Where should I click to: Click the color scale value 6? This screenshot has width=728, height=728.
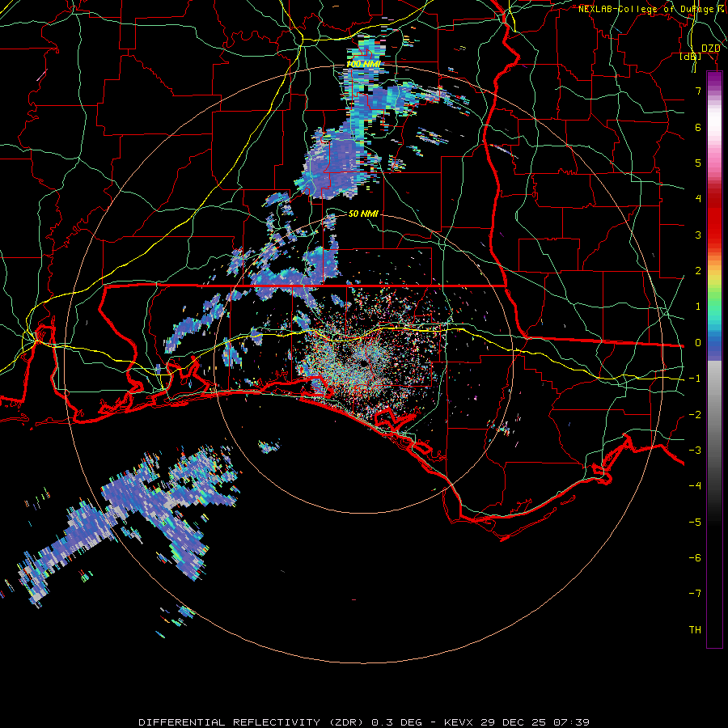(698, 127)
